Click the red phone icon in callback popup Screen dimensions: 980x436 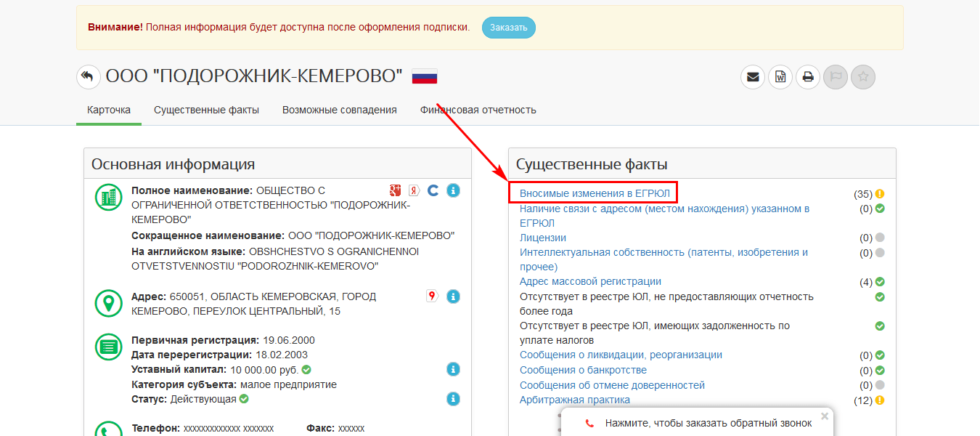[589, 423]
